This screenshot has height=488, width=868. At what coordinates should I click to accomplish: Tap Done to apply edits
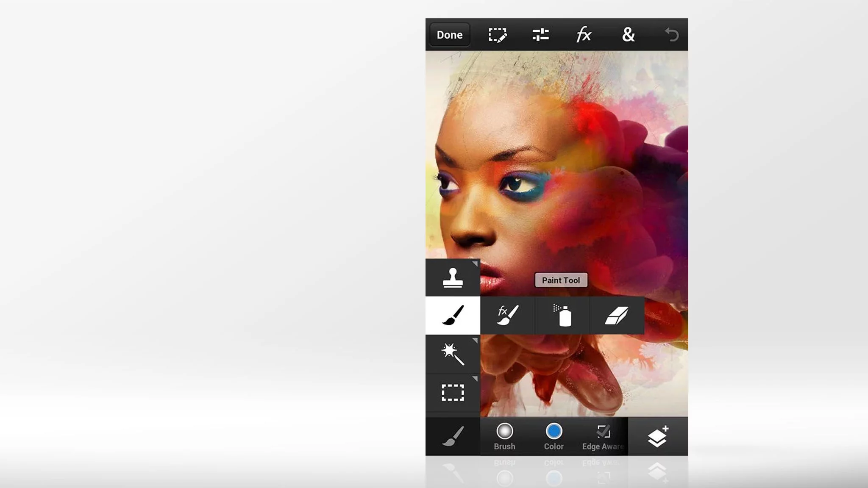(449, 35)
